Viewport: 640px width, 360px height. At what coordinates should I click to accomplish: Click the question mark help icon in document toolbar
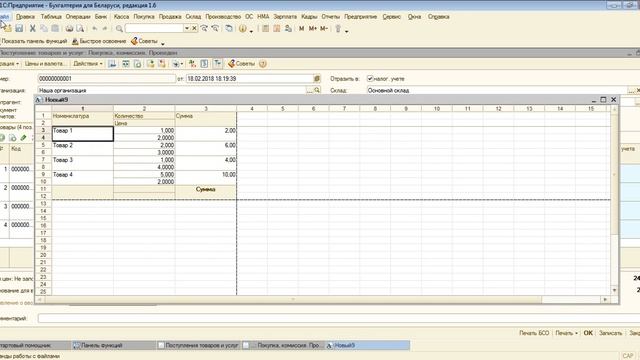[263, 64]
